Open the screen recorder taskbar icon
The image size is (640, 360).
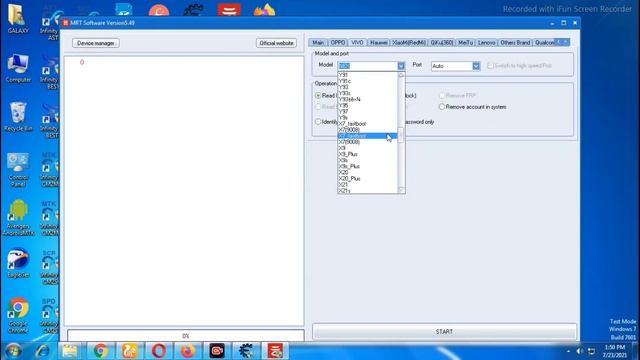(x=217, y=351)
